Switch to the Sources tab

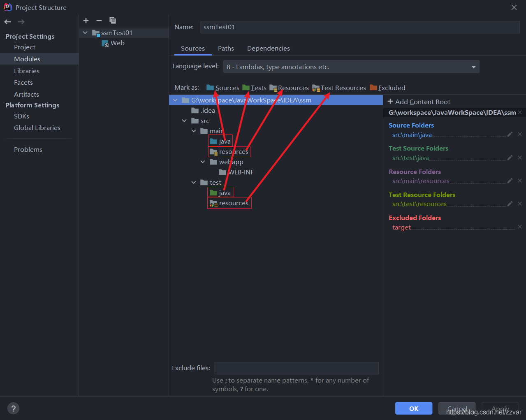pyautogui.click(x=192, y=49)
